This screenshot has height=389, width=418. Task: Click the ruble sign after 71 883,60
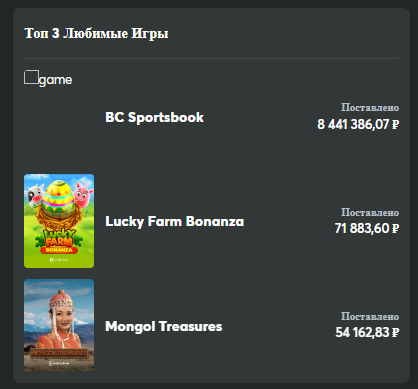pyautogui.click(x=395, y=229)
